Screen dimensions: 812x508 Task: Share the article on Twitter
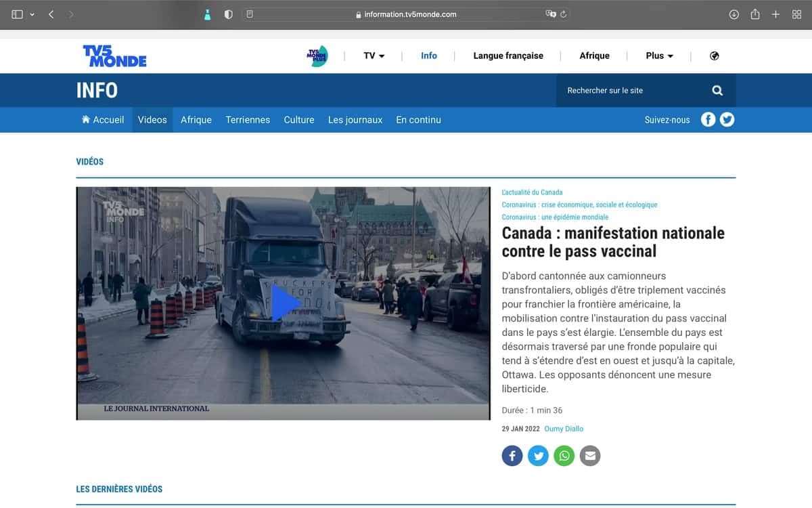pos(538,456)
